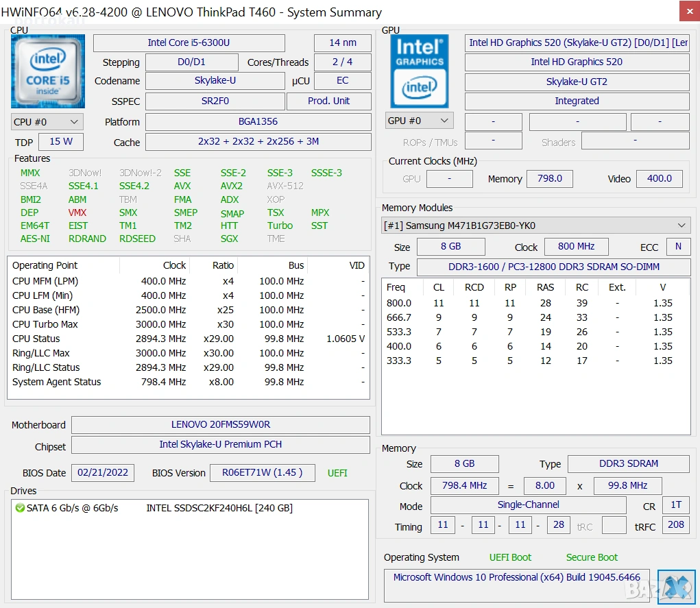
Task: Open the GPU #0 selector dropdown
Action: click(419, 121)
